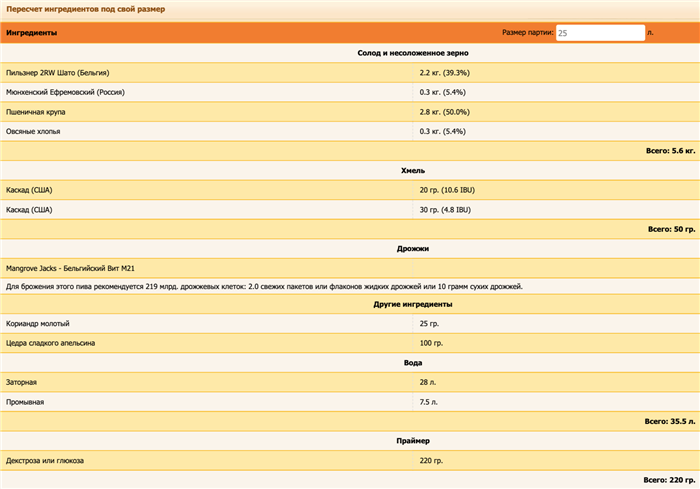Click the yeast recommendation note about 219 млрд.
The width and height of the screenshot is (700, 489).
[264, 286]
